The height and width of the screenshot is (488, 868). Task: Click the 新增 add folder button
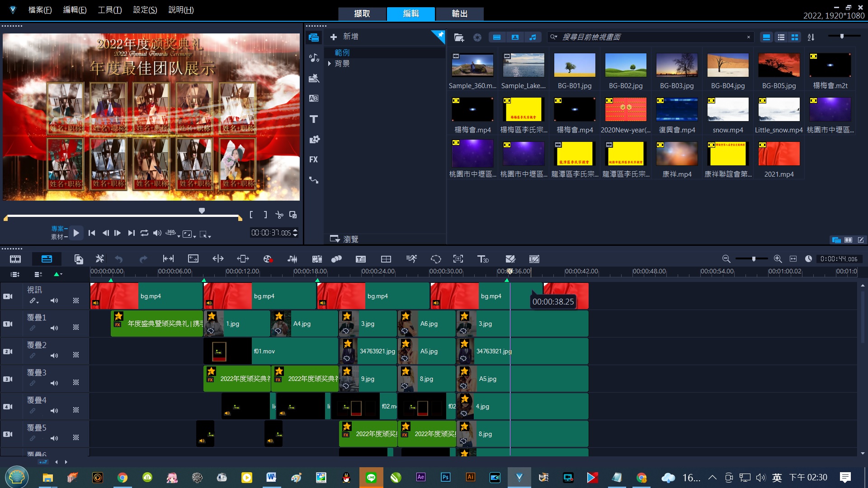[x=344, y=37]
